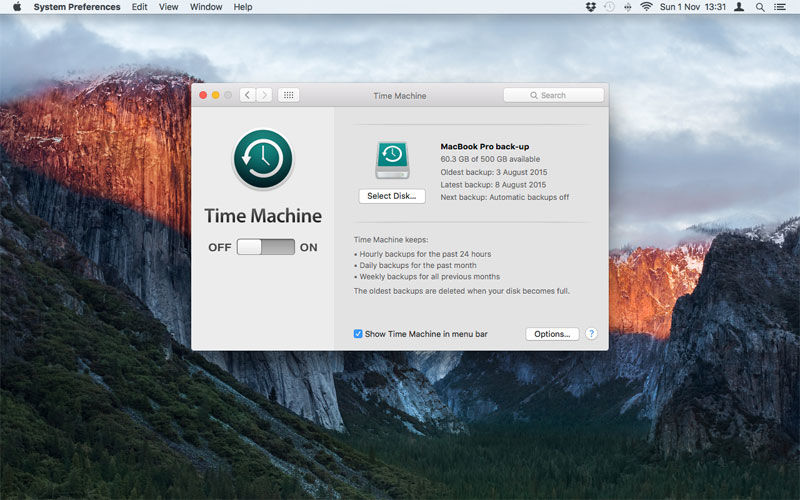Screen dimensions: 800x500
Task: Open the Wi-Fi status menu
Action: 646,7
